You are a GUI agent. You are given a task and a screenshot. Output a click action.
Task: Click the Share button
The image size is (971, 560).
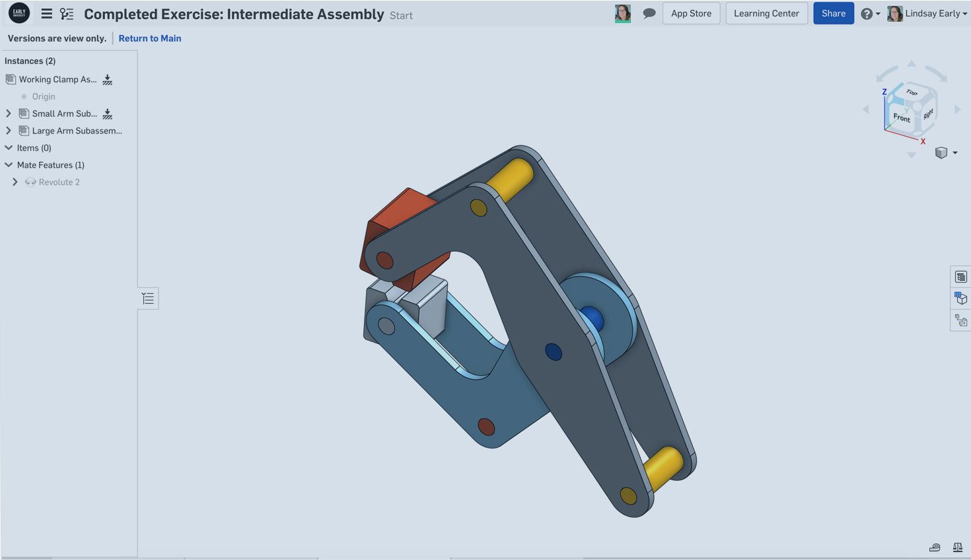[x=833, y=13]
